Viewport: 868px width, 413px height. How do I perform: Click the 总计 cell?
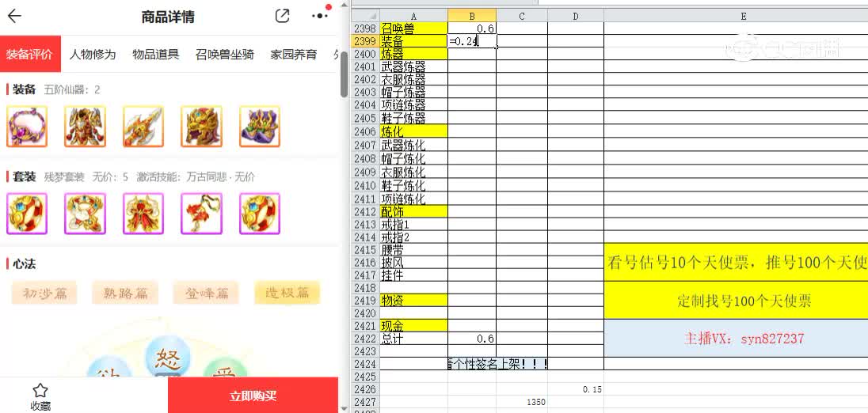coord(413,339)
